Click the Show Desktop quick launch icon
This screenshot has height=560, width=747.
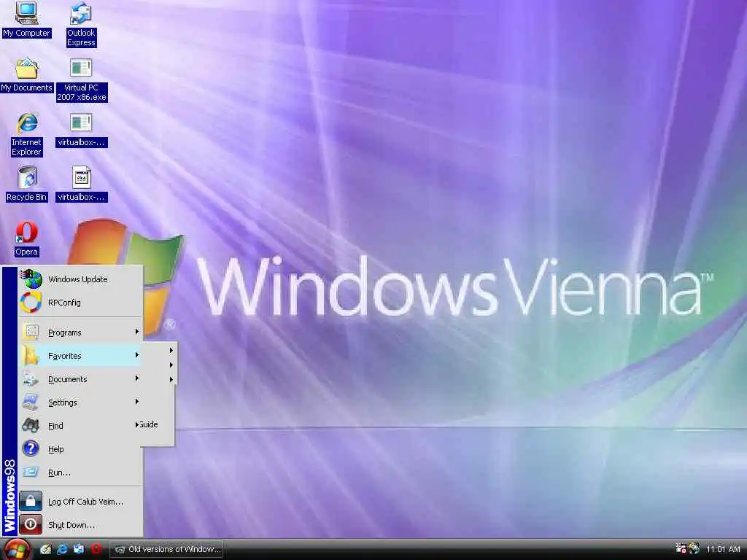click(46, 549)
